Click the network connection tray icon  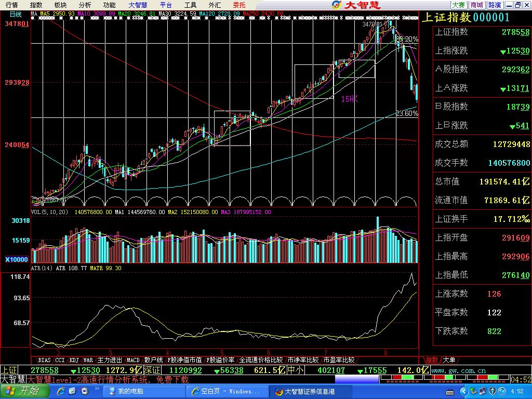pos(482,392)
